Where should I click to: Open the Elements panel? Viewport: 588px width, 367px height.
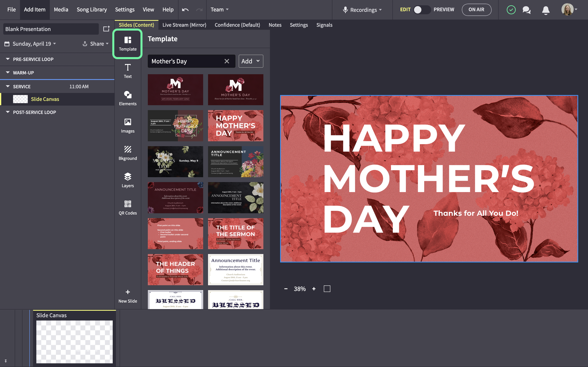point(128,98)
